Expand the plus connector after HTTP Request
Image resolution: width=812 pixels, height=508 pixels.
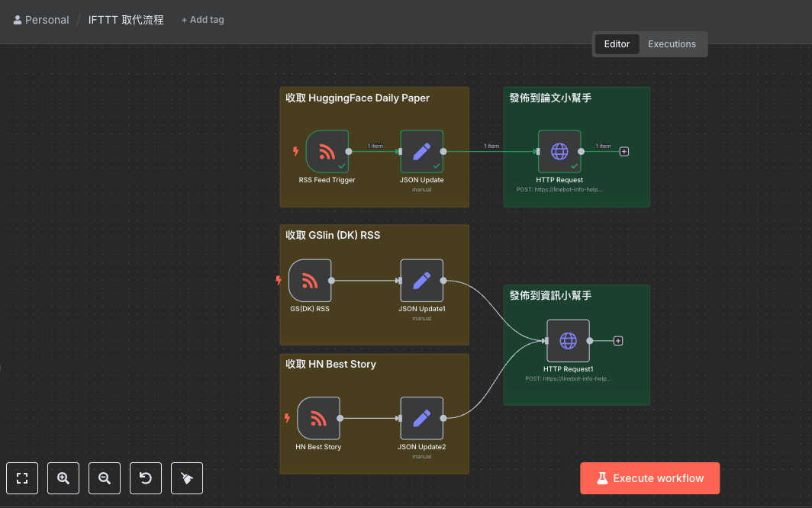tap(624, 151)
